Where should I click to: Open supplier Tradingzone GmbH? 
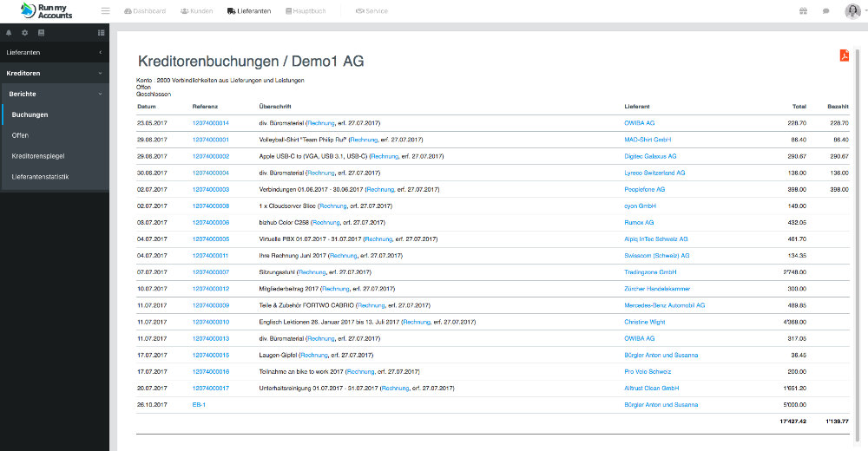pos(650,272)
